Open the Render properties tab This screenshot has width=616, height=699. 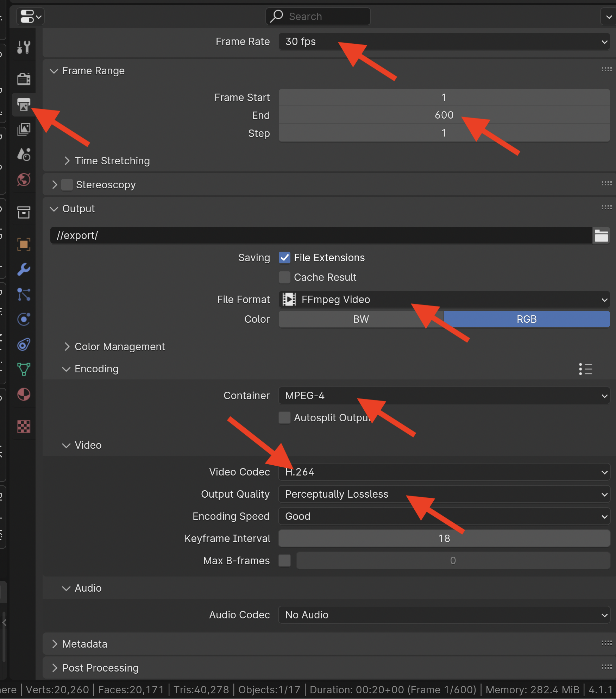24,79
